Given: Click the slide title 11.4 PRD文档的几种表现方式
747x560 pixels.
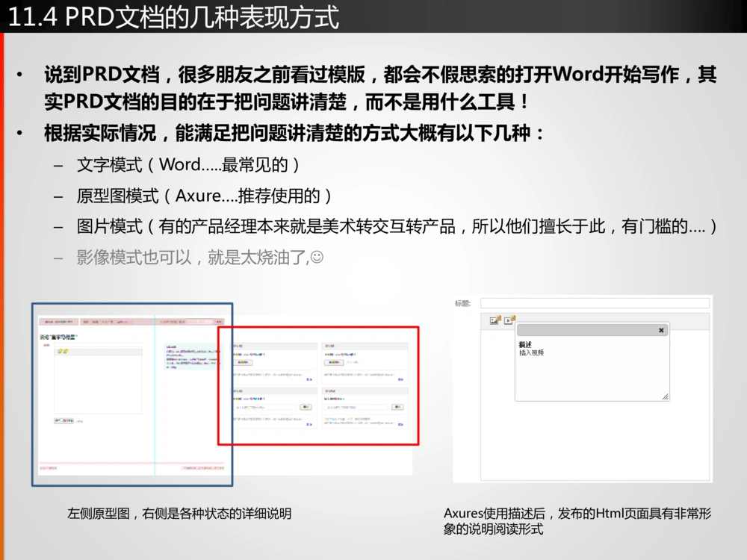Looking at the screenshot, I should (173, 17).
